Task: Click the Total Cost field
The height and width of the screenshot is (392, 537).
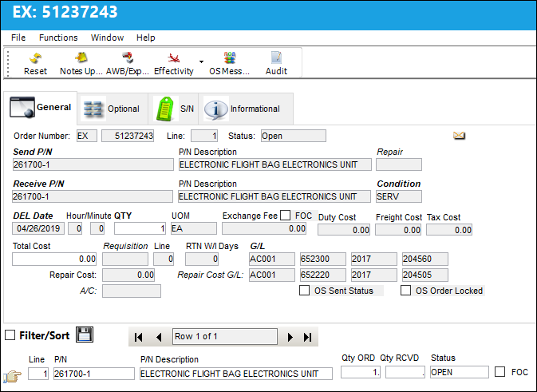Action: click(54, 259)
